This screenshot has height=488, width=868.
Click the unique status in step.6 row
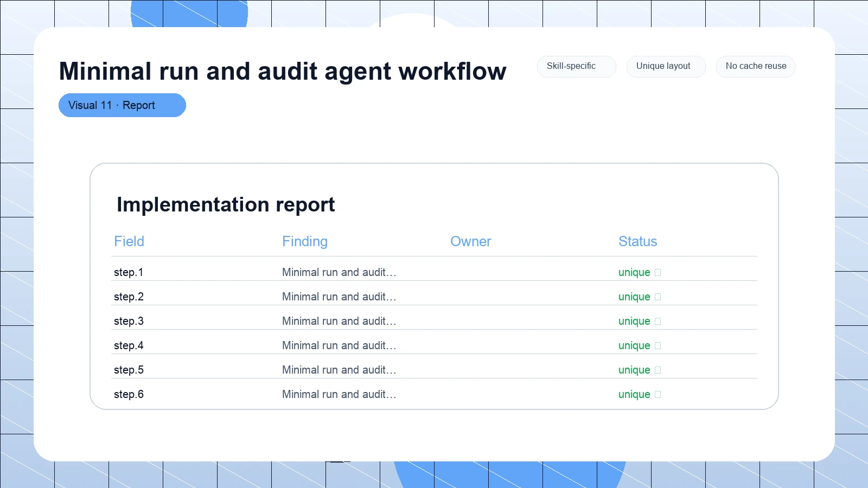click(634, 395)
